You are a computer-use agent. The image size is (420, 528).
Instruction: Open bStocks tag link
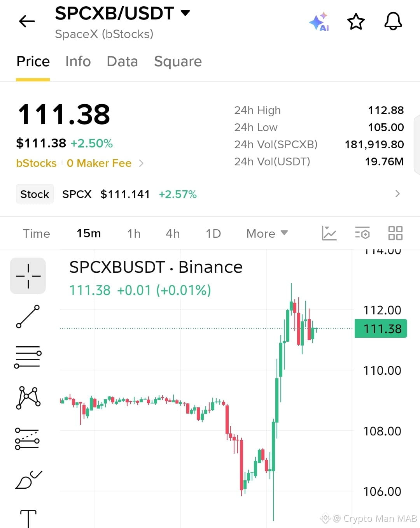36,163
